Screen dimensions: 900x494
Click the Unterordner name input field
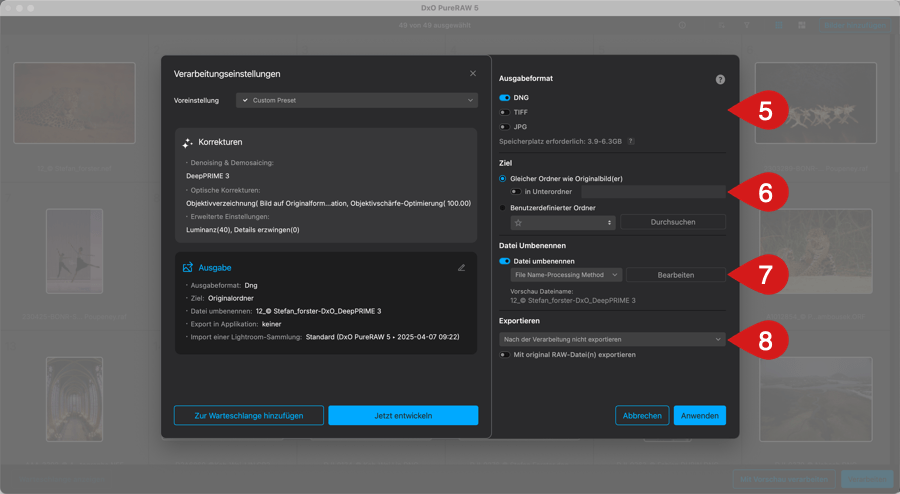[653, 192]
